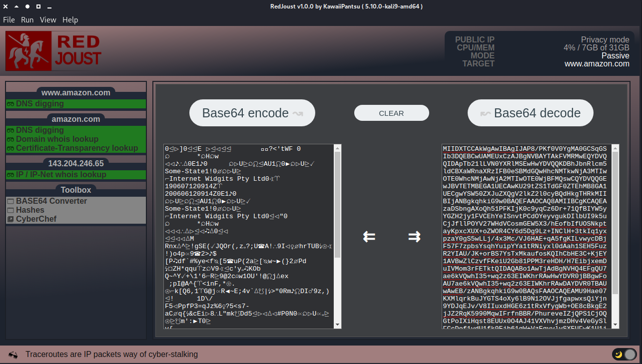Viewport: 642px width, 364px height.
Task: Clear both Base64 text areas
Action: (x=391, y=113)
